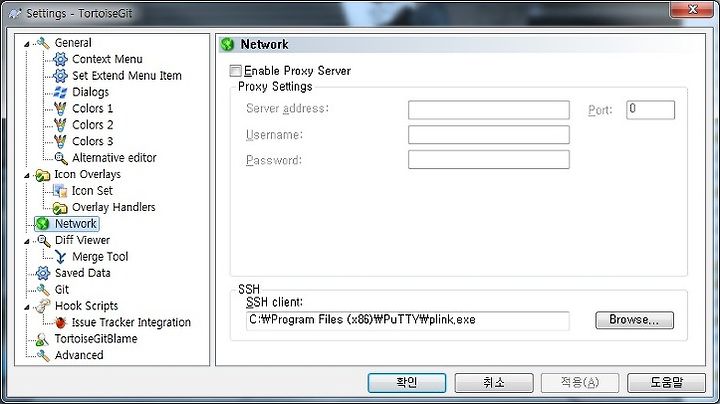Click the Git wrench icon
The width and height of the screenshot is (720, 404).
[43, 290]
